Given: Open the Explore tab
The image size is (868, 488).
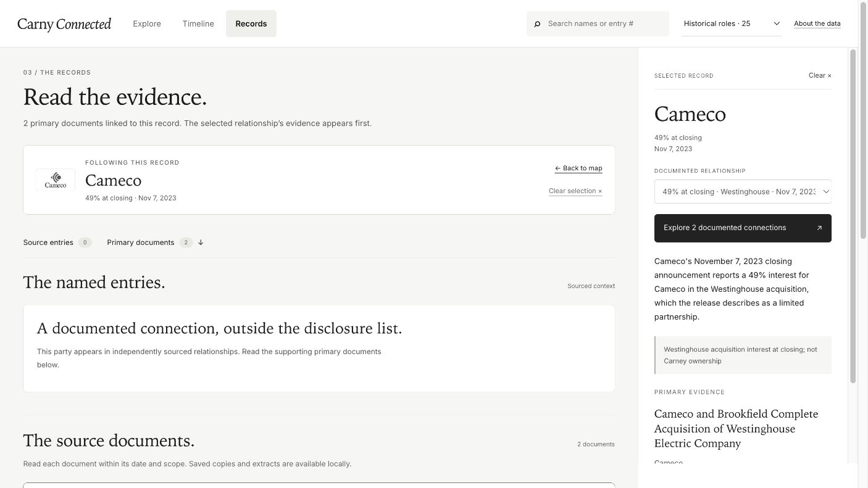Looking at the screenshot, I should (147, 23).
